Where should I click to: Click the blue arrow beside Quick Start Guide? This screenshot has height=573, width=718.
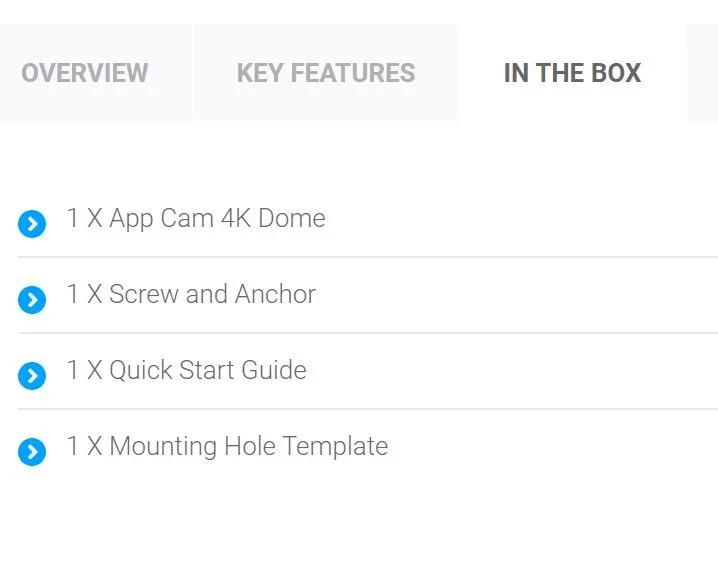[32, 376]
